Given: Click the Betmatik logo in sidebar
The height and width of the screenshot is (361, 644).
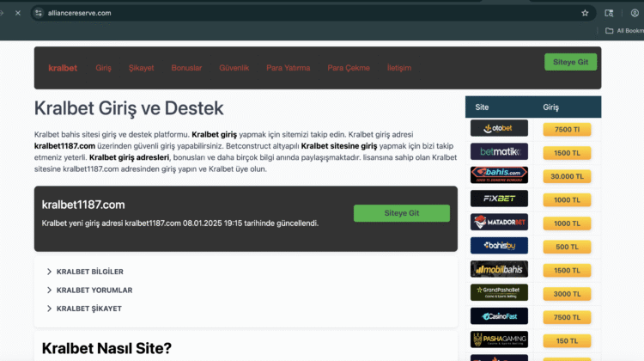Looking at the screenshot, I should (499, 152).
